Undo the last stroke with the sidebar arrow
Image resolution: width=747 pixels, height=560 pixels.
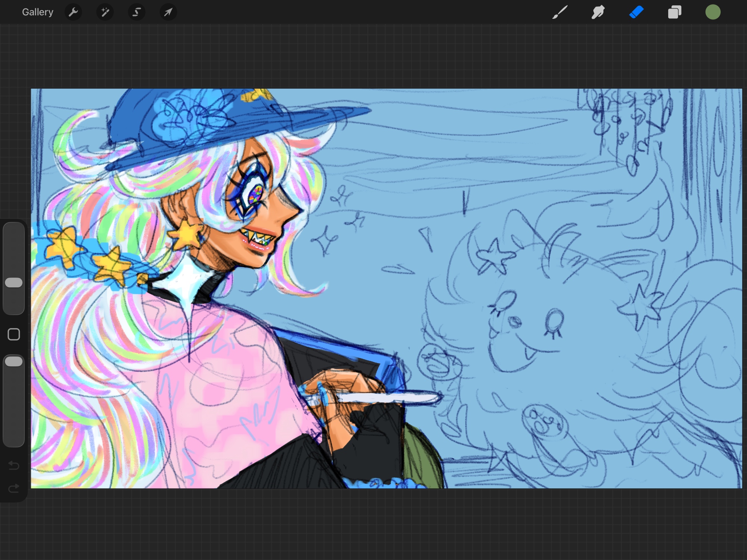coord(14,465)
